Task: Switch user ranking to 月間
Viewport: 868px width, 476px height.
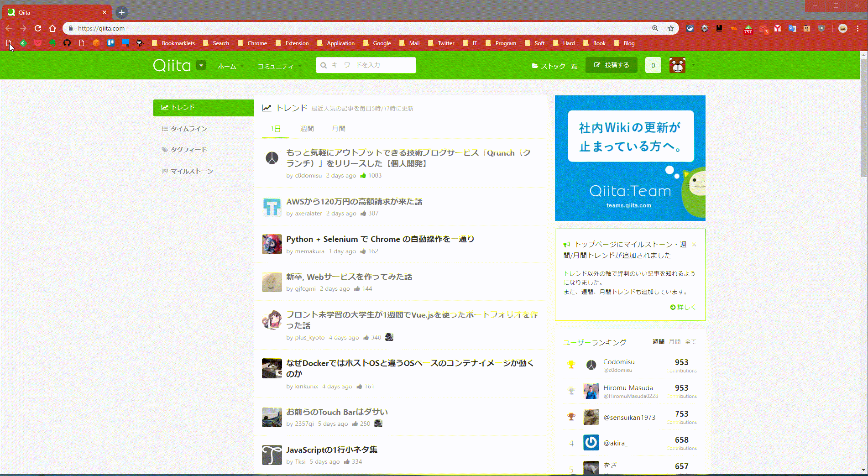Action: (675, 342)
